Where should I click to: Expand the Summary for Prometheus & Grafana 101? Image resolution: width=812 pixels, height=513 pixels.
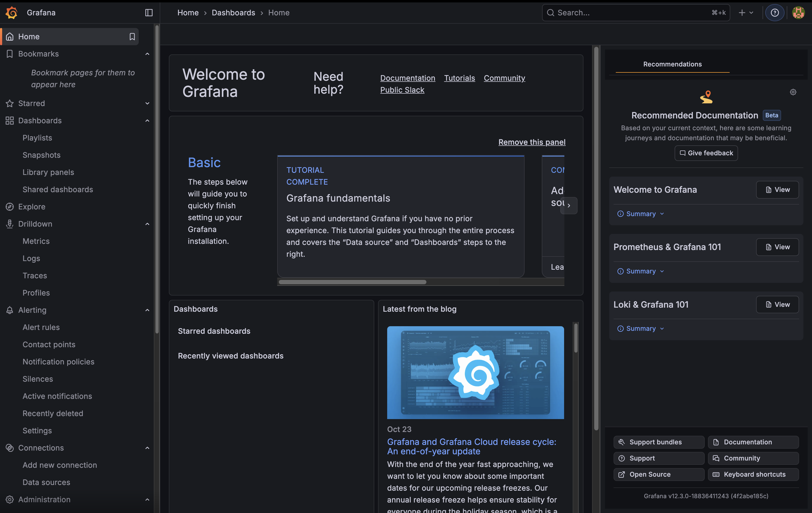640,271
